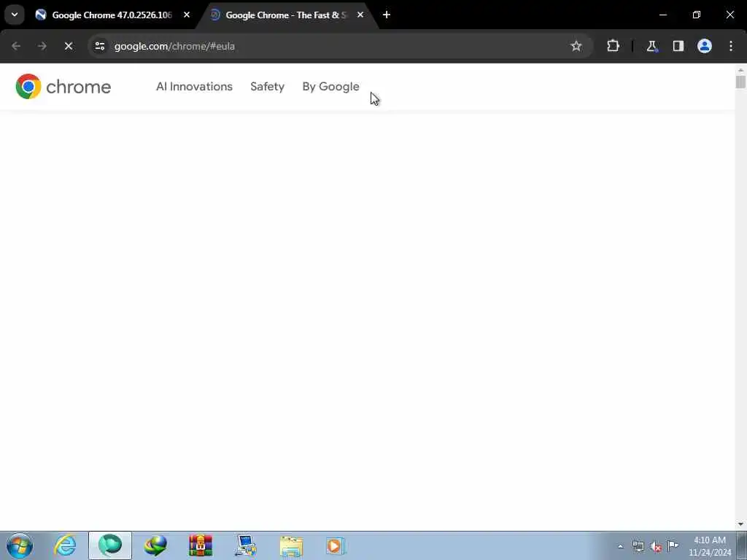This screenshot has height=560, width=747.
Task: Click the vertical scrollbar thumb
Action: [740, 82]
